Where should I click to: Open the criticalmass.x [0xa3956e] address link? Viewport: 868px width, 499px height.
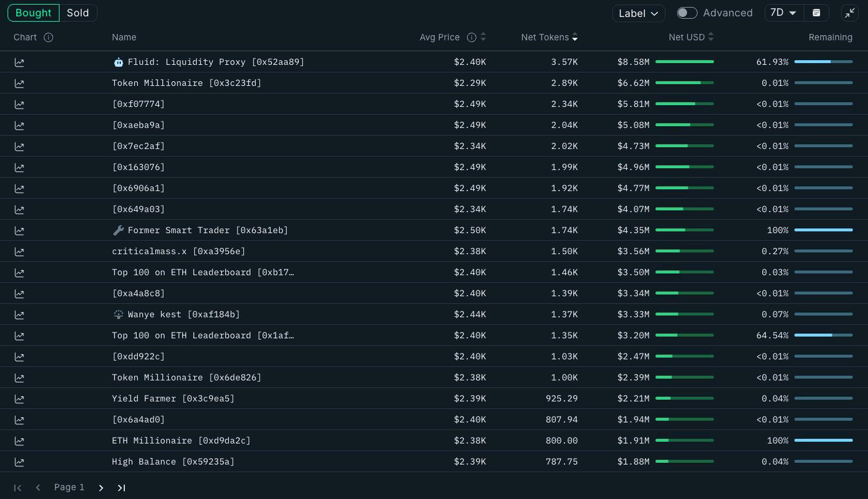coord(179,251)
